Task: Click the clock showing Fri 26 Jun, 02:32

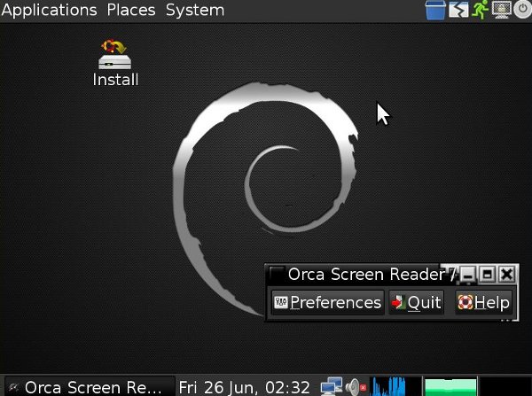Action: click(244, 387)
